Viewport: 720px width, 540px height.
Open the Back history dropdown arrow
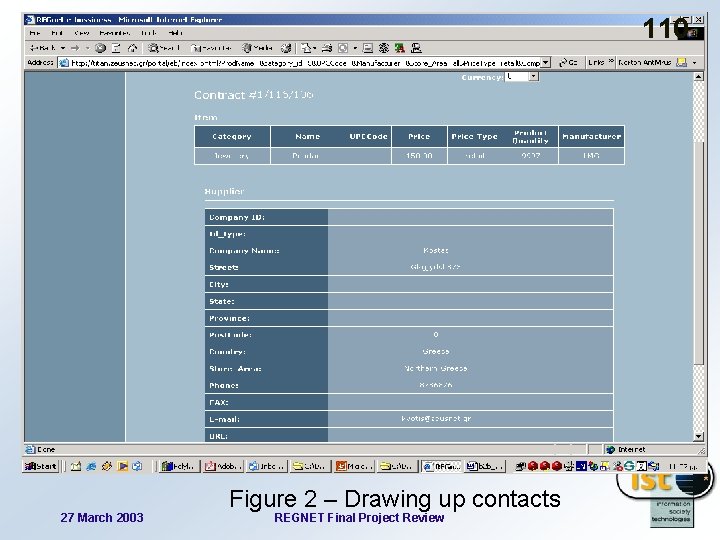pyautogui.click(x=63, y=48)
